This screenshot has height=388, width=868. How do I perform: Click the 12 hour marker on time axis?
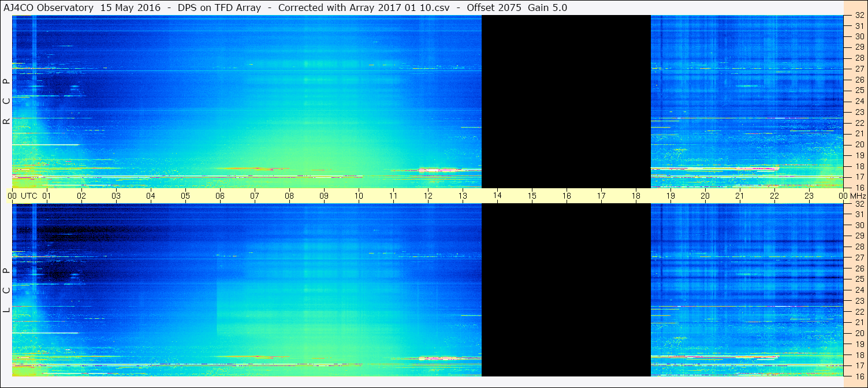[428, 196]
